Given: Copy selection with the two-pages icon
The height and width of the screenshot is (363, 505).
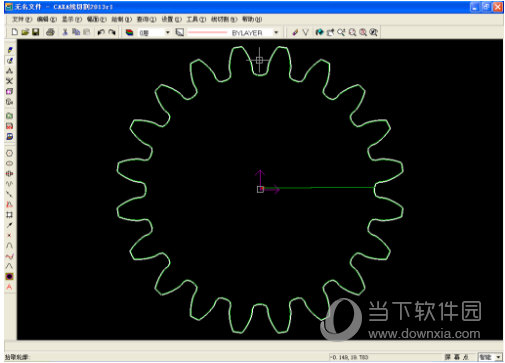Looking at the screenshot, I should click(76, 32).
